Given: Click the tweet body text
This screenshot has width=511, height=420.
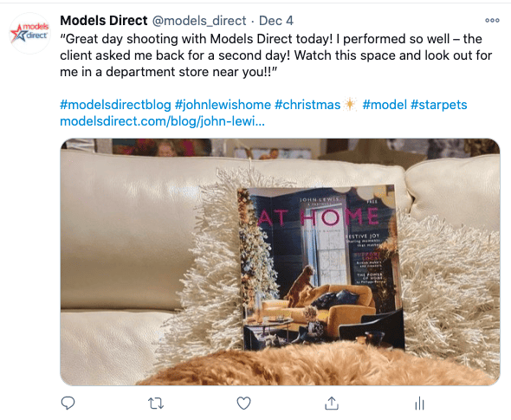Looking at the screenshot, I should (x=275, y=55).
